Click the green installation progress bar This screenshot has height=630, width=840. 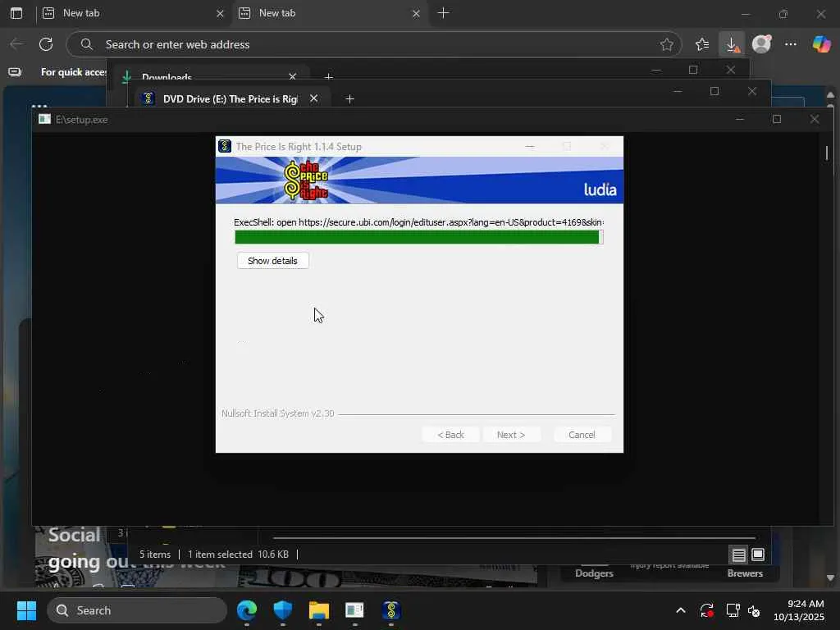pos(419,237)
